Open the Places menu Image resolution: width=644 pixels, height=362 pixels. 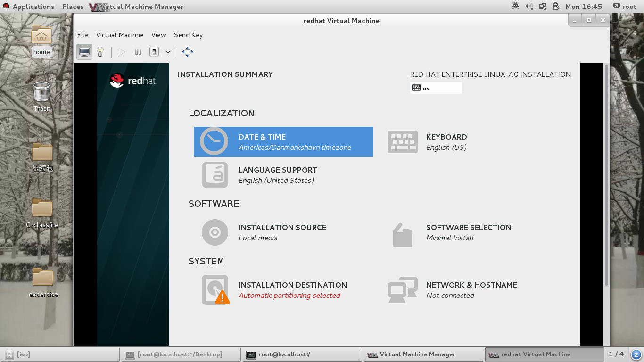coord(73,7)
